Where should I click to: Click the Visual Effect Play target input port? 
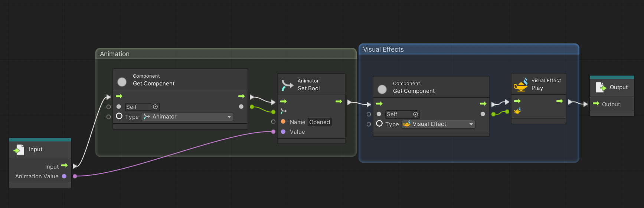click(517, 111)
